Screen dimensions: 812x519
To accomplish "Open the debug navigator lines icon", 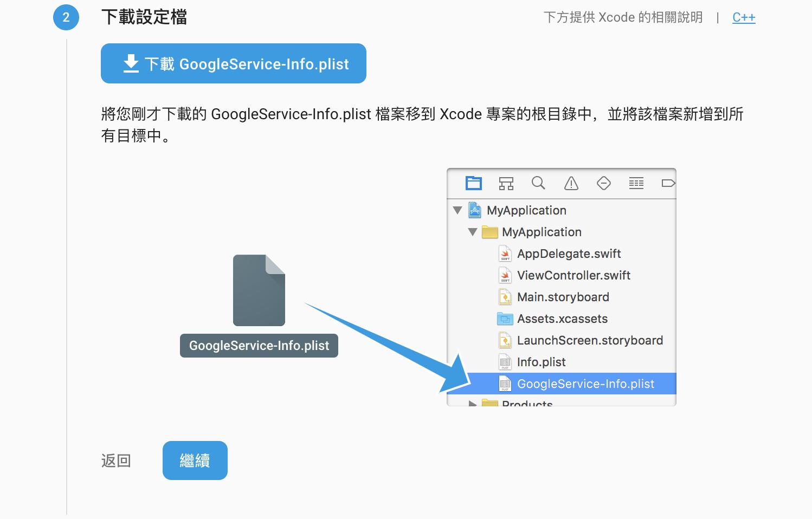I will [x=636, y=183].
